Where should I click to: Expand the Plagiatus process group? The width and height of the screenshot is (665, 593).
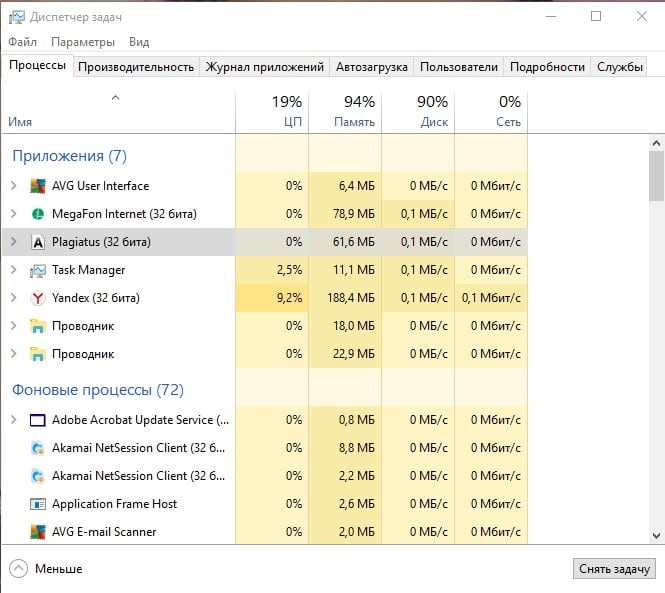pos(14,242)
